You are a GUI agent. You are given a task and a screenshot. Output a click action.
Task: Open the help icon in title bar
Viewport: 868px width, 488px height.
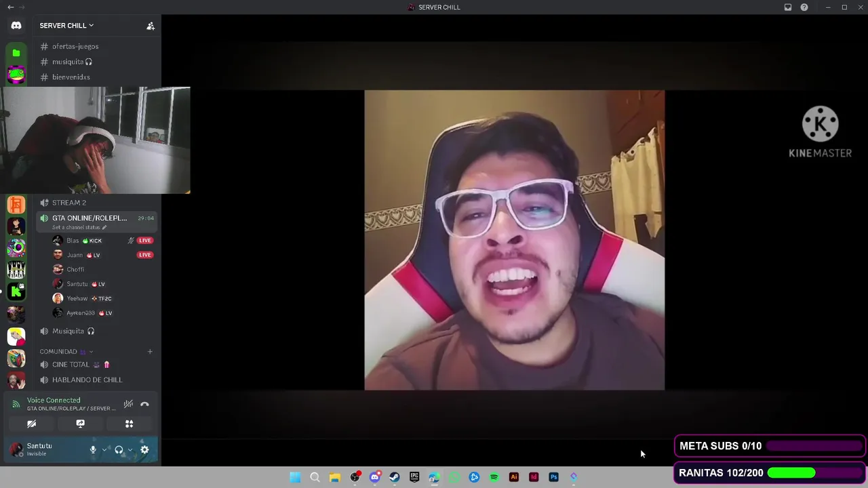(x=804, y=7)
